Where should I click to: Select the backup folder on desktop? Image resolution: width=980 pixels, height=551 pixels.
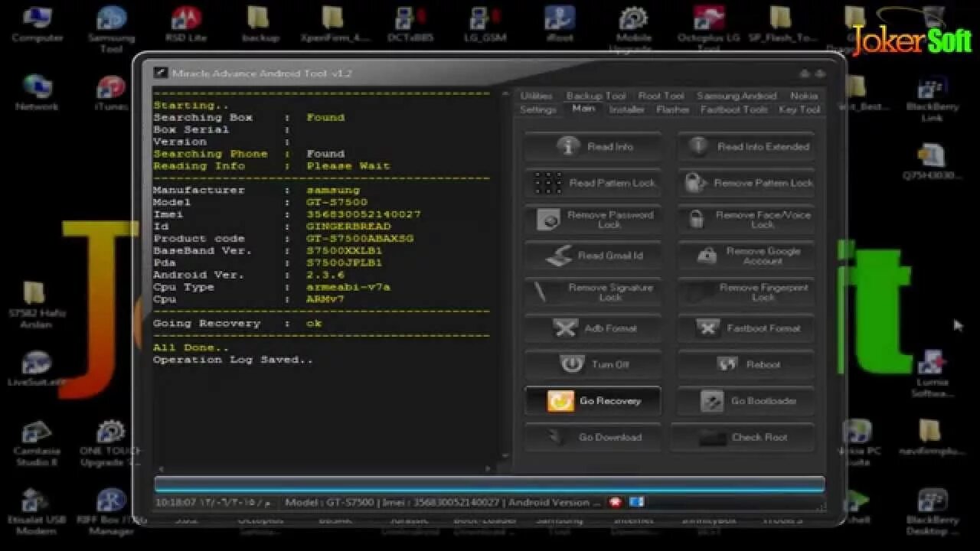tap(260, 24)
